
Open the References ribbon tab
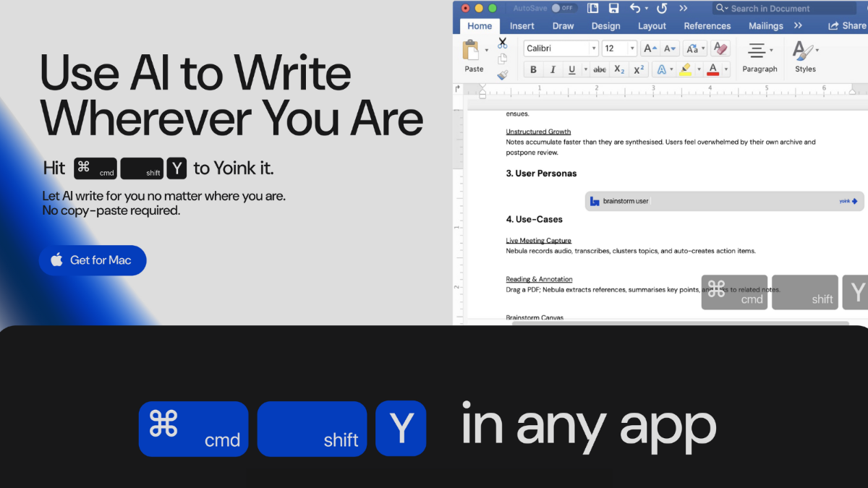tap(707, 26)
